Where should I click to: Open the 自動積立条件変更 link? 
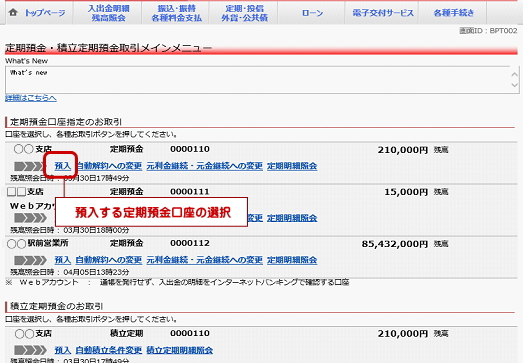coord(109,350)
